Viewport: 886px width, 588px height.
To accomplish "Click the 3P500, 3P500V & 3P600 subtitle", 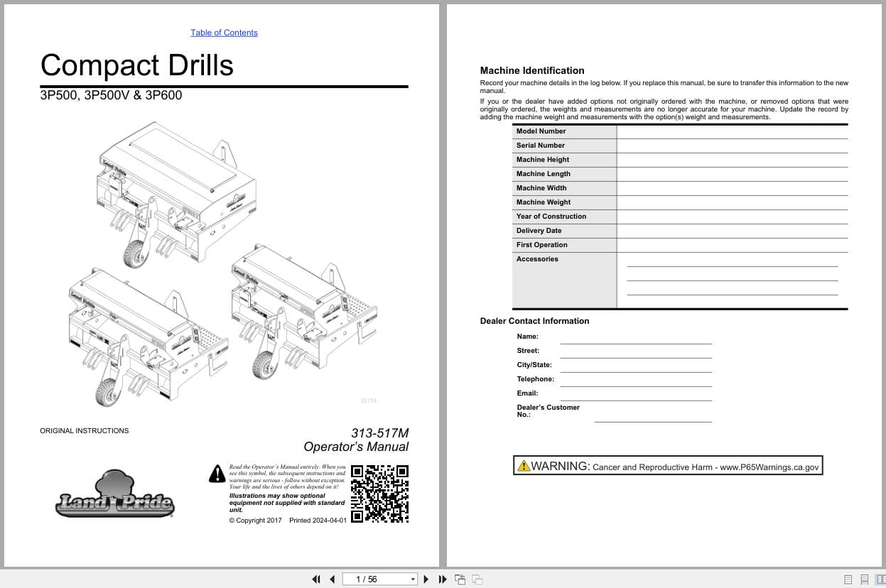I will pos(111,95).
